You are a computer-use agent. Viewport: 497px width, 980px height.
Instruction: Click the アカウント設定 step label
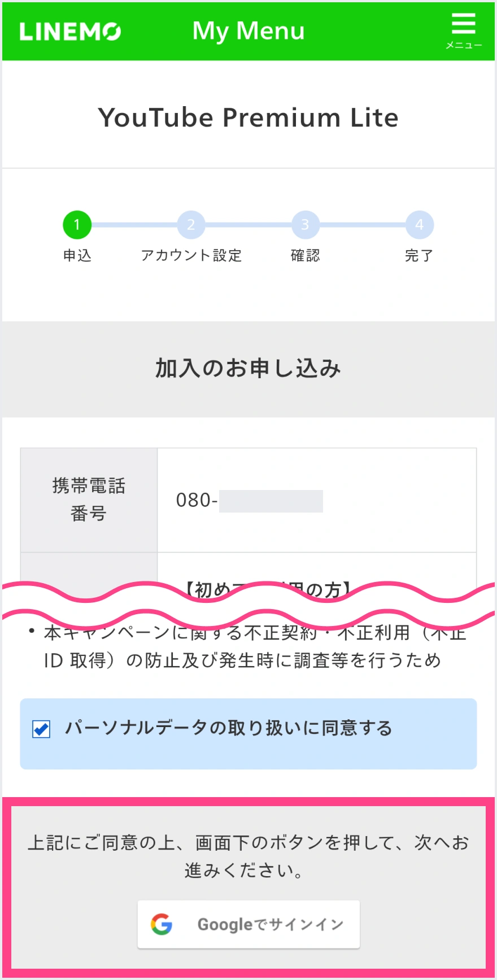click(x=191, y=256)
